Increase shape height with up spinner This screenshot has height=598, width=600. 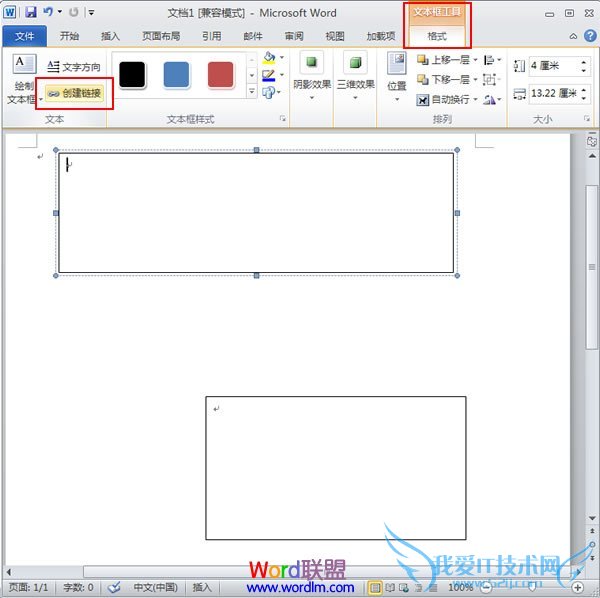584,62
